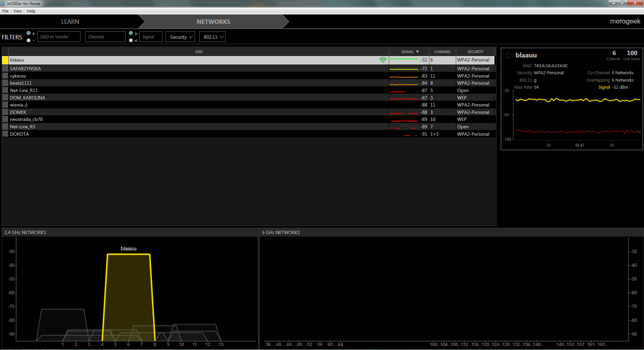
Task: Open the Help menu
Action: pos(31,11)
